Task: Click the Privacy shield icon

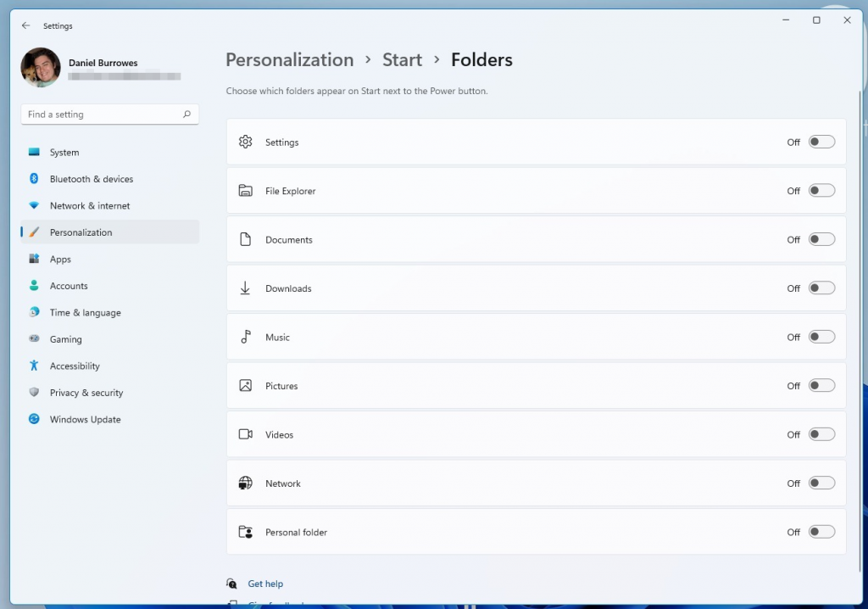Action: (x=34, y=393)
